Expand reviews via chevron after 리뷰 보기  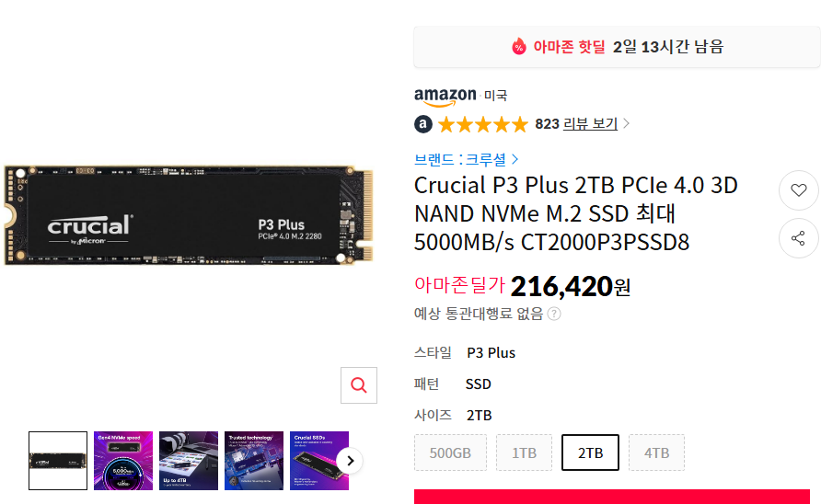click(x=626, y=124)
